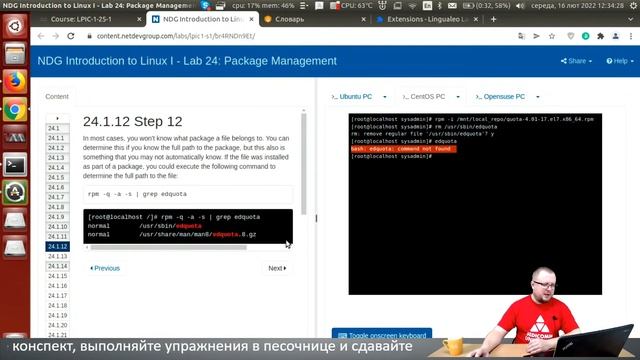Click the rpm -q -a -s command box

pyautogui.click(x=188, y=194)
